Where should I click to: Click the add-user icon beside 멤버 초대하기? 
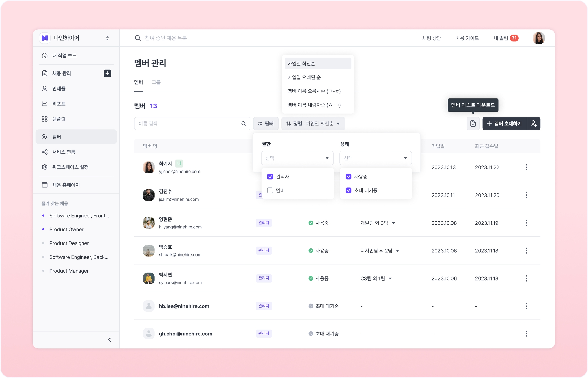pos(534,124)
